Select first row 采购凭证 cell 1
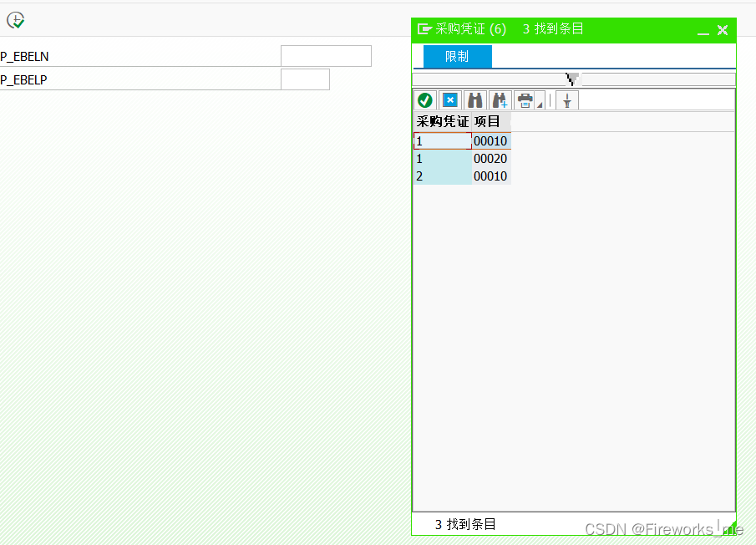The image size is (756, 545). coord(442,140)
